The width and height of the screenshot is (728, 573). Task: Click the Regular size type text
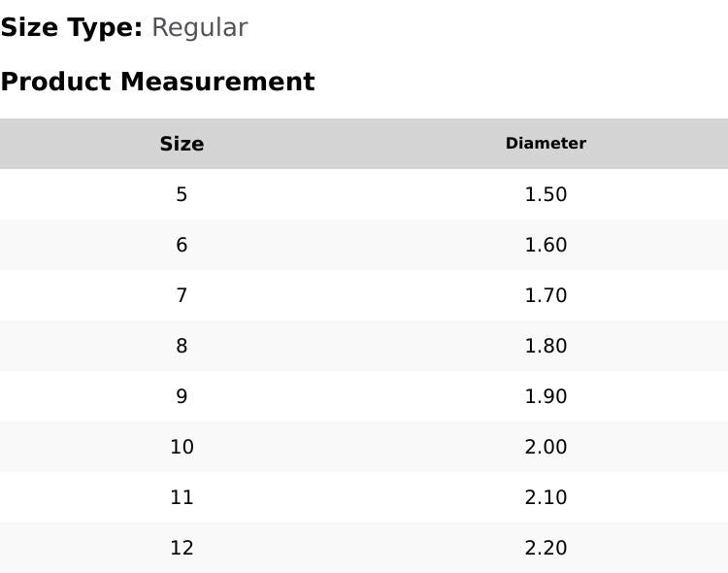[199, 28]
